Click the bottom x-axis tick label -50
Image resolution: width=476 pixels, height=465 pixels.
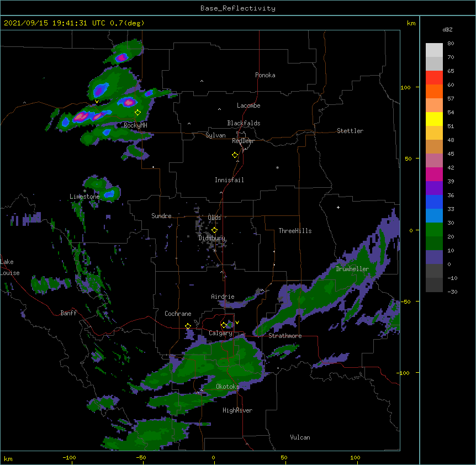point(141,457)
